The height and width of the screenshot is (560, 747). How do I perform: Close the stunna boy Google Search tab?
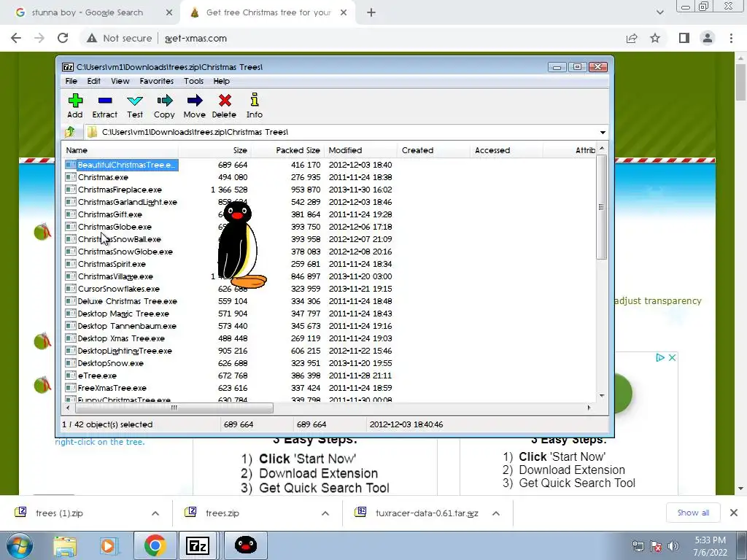(169, 13)
